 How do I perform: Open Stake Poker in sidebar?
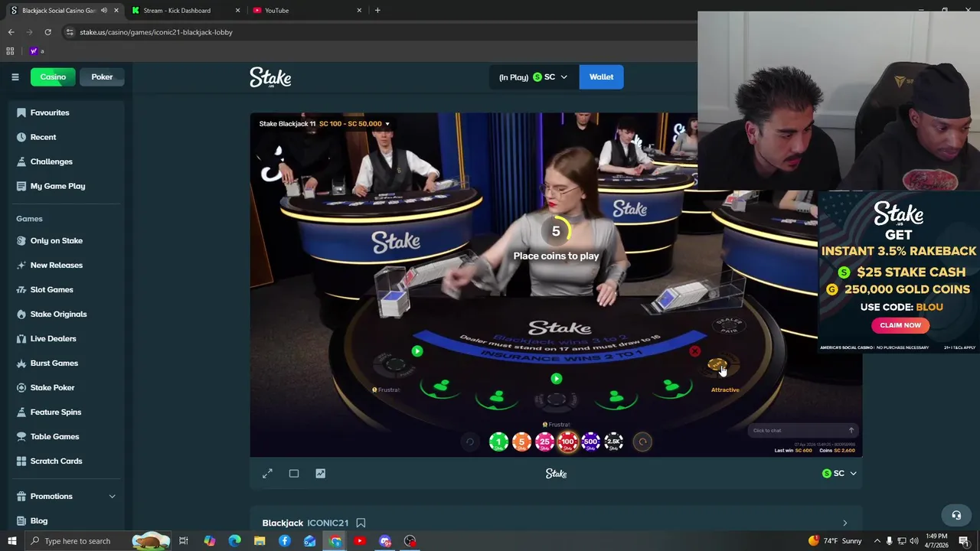pyautogui.click(x=52, y=387)
